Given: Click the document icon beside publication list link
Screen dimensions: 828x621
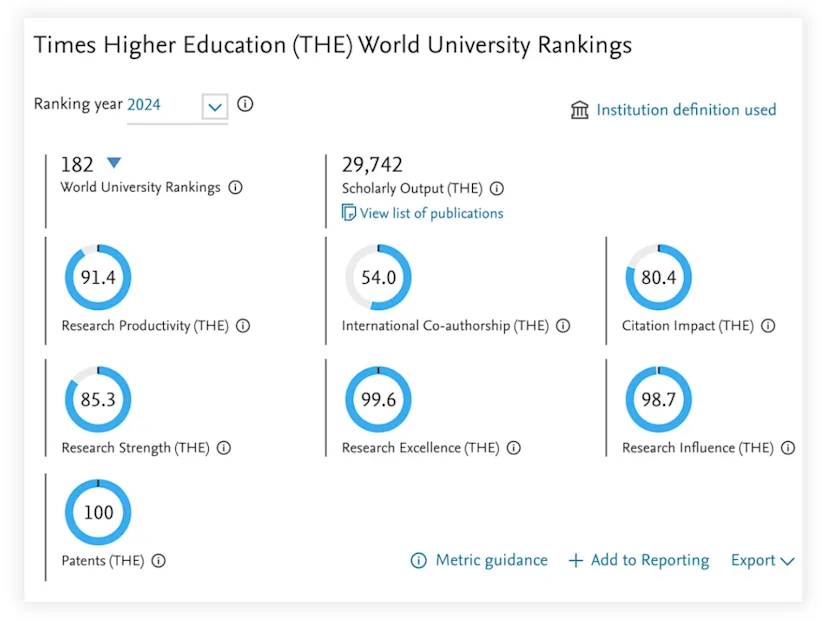Looking at the screenshot, I should tap(348, 212).
